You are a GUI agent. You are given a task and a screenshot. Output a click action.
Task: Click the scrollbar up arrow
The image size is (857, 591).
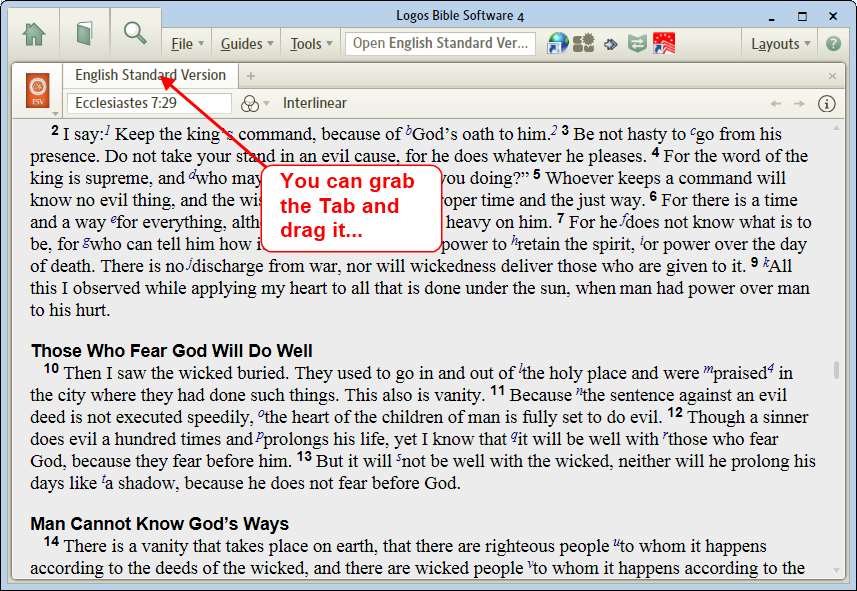[x=836, y=127]
